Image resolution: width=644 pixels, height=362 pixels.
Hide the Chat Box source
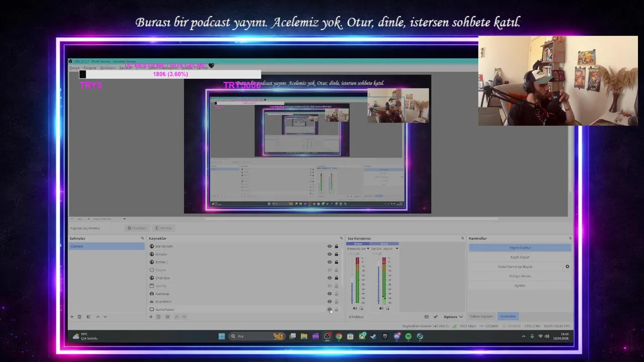[x=330, y=278]
